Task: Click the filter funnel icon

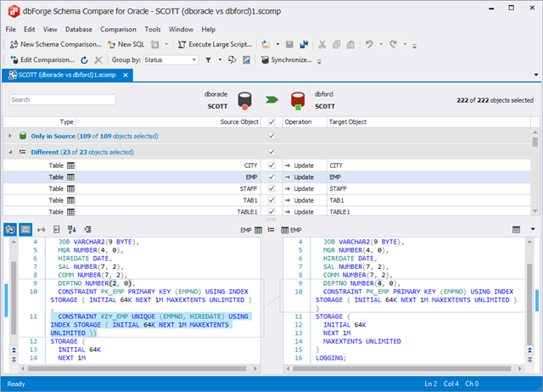Action: click(209, 60)
